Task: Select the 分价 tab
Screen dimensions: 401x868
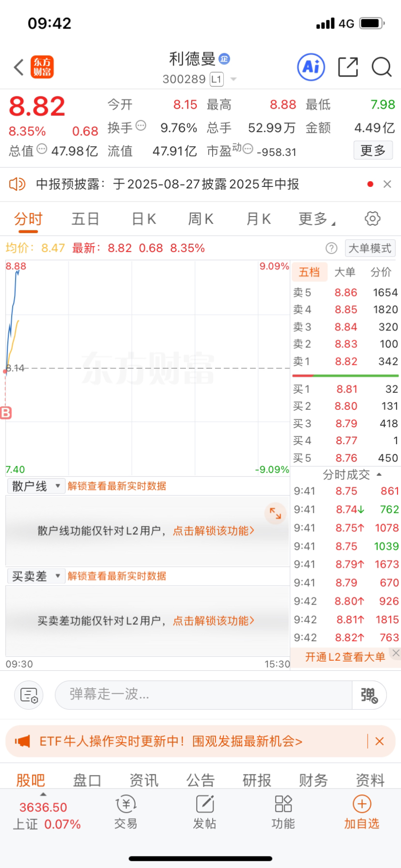Action: tap(381, 272)
